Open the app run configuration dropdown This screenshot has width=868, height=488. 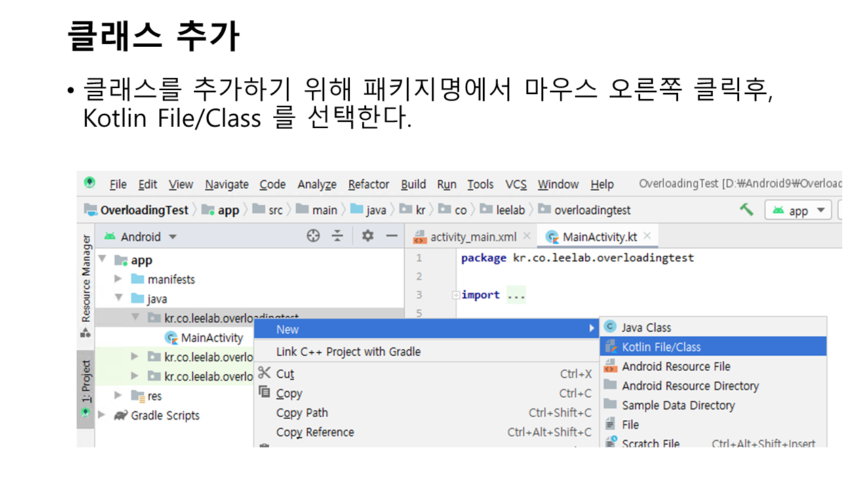(x=798, y=210)
